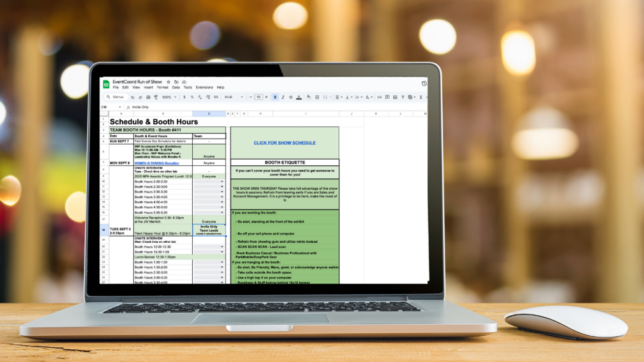Toggle bold formatting
The image size is (644, 362).
(275, 97)
